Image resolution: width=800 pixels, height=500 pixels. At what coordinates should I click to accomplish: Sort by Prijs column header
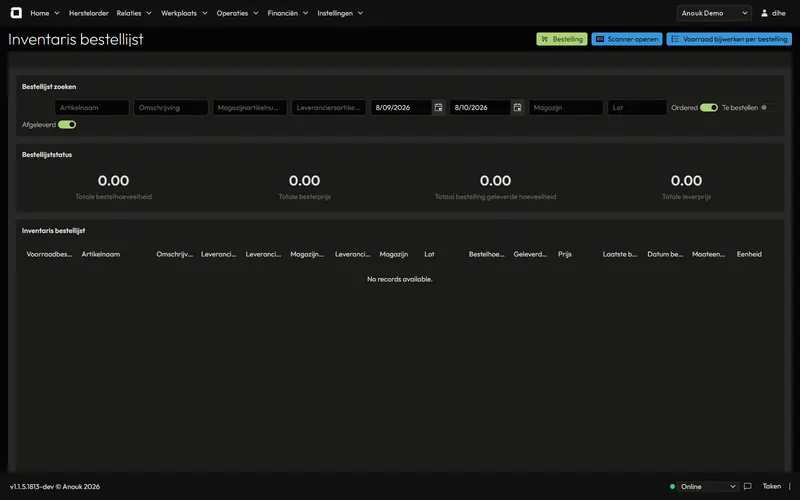(565, 254)
